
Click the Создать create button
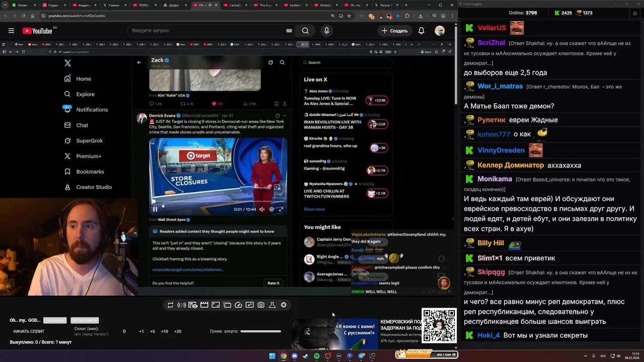click(x=395, y=31)
